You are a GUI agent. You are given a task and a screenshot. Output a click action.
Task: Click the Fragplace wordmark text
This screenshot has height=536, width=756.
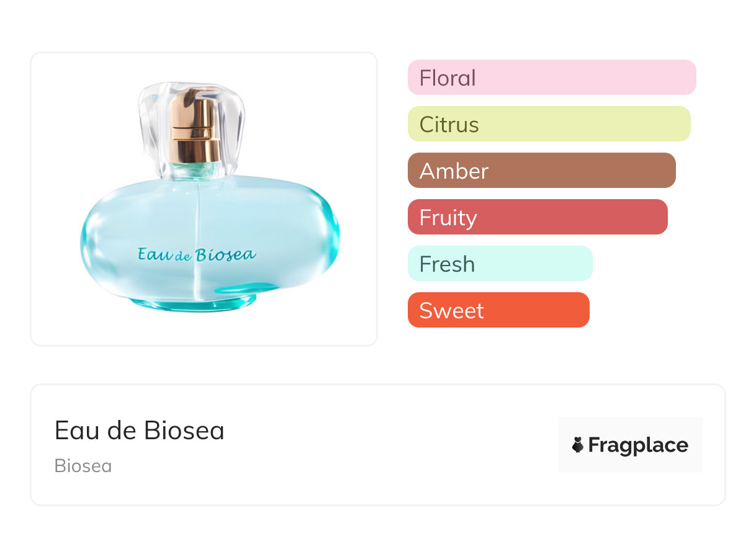click(x=638, y=445)
